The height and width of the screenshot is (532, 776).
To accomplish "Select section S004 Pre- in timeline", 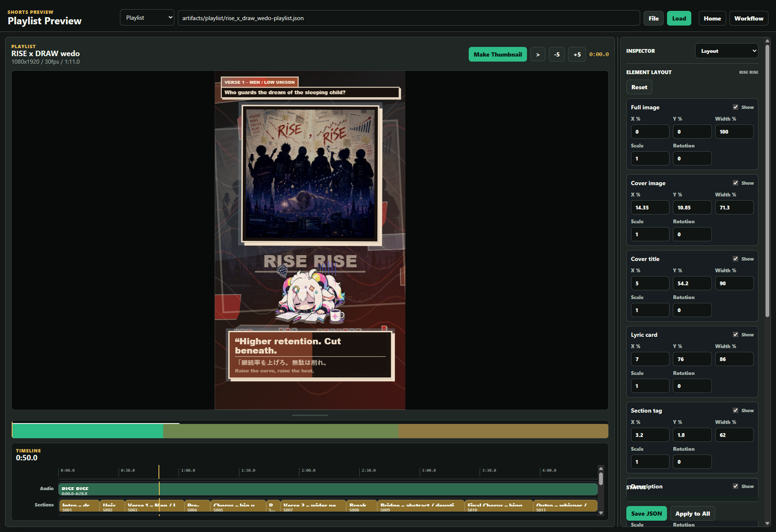I will point(197,506).
